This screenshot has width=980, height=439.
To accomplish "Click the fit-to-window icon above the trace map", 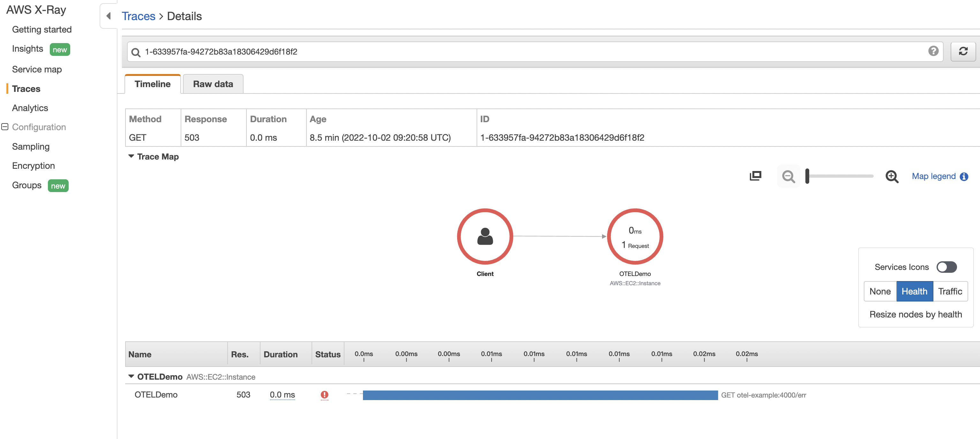I will pyautogui.click(x=756, y=176).
